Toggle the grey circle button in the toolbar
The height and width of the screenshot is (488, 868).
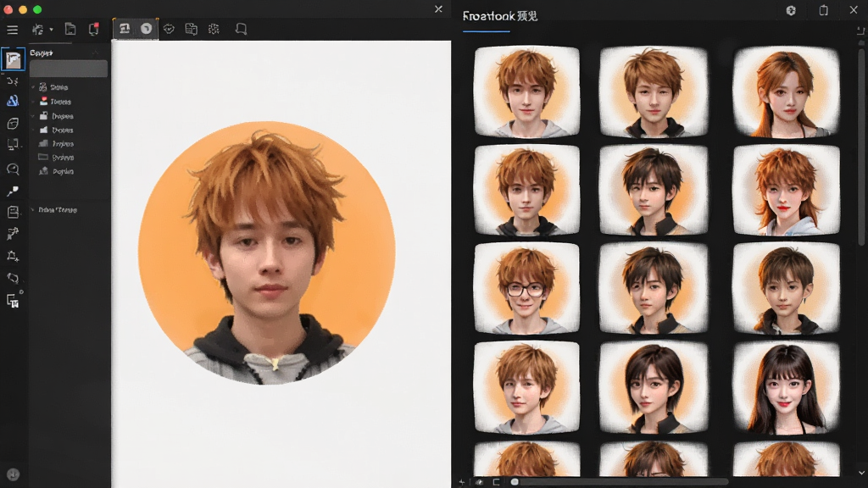pos(146,29)
